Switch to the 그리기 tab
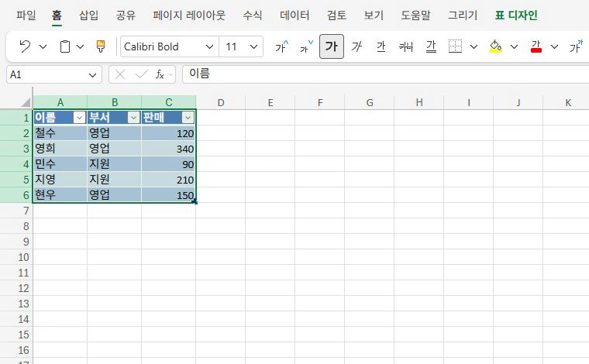Screen dimensions: 589x364 [463, 15]
